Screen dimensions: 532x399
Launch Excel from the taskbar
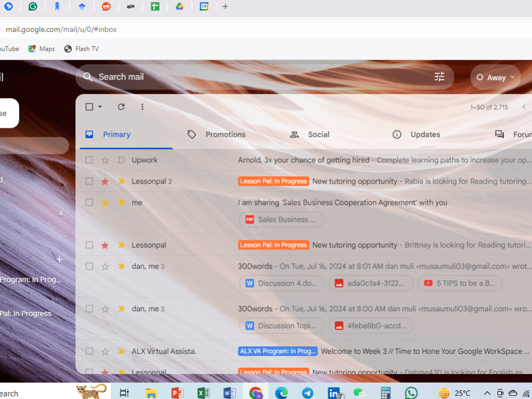click(203, 393)
